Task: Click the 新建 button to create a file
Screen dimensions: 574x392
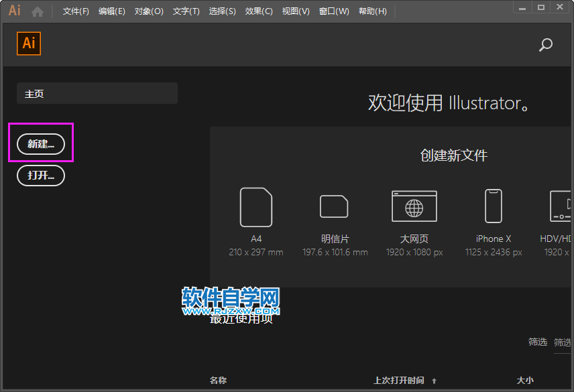Action: pyautogui.click(x=41, y=143)
